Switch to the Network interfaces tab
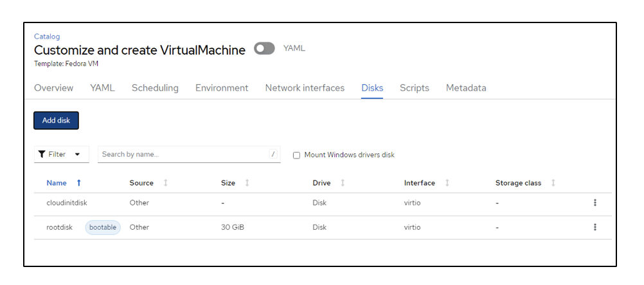 305,88
